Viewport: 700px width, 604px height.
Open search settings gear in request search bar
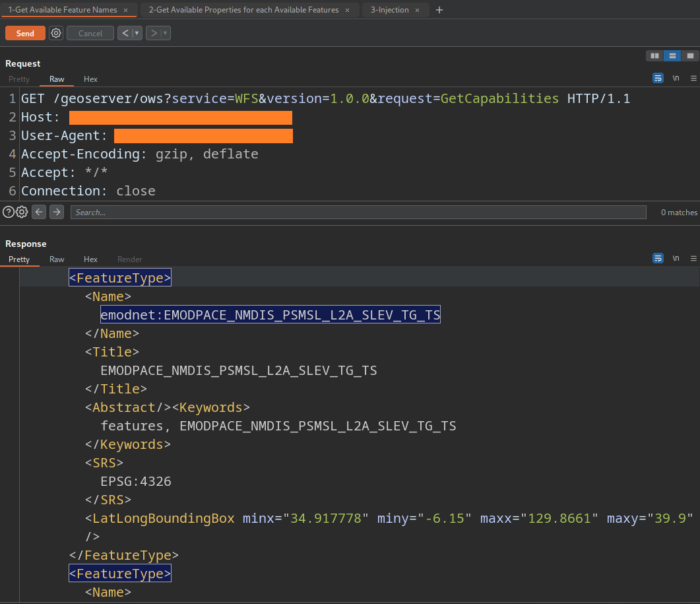point(22,212)
